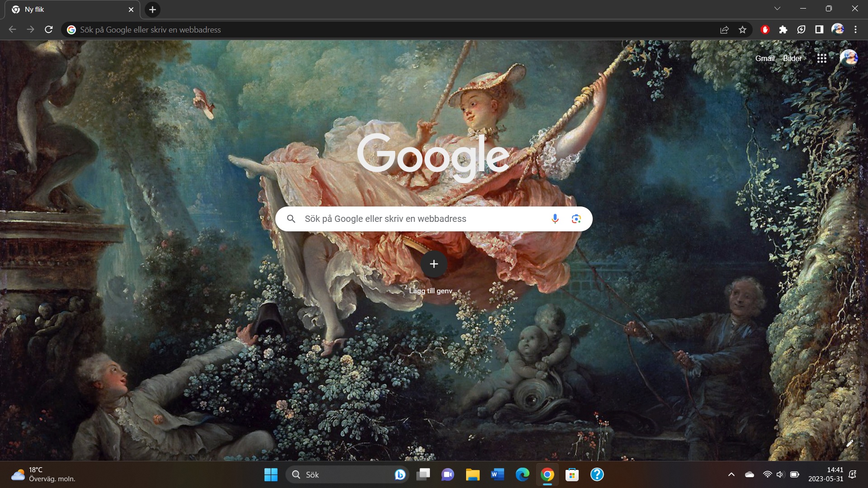Open the Chat video app in taskbar

click(448, 474)
